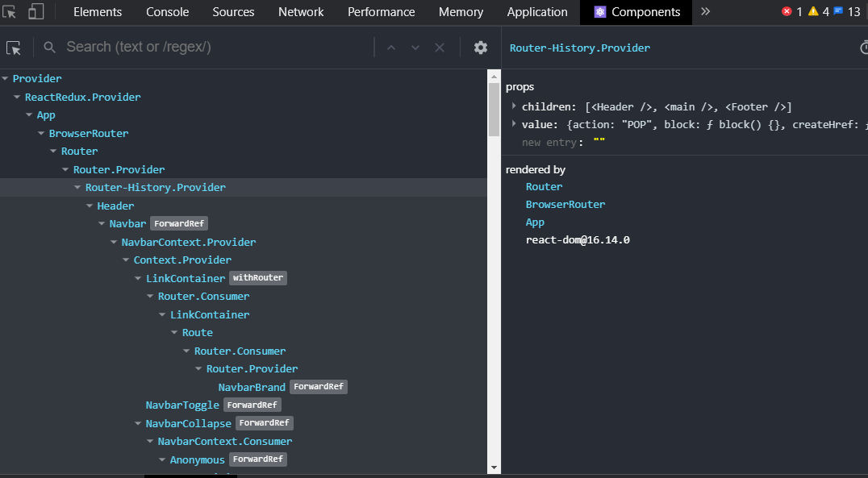
Task: Click the yellow warnings count badge
Action: (x=818, y=12)
